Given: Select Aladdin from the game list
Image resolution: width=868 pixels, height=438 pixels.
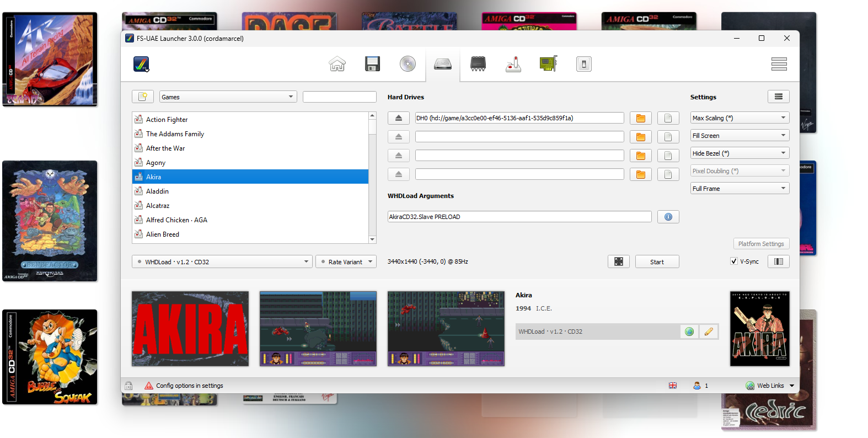Looking at the screenshot, I should 250,191.
